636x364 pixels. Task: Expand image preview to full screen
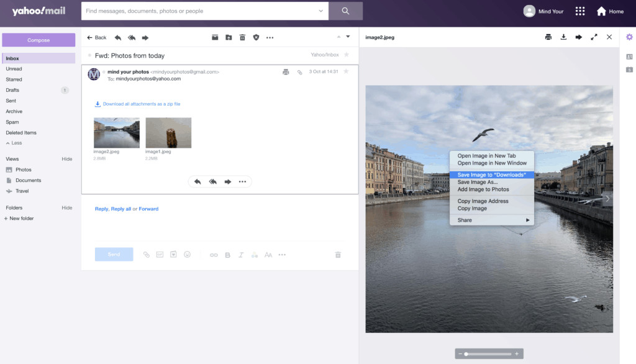coord(594,37)
